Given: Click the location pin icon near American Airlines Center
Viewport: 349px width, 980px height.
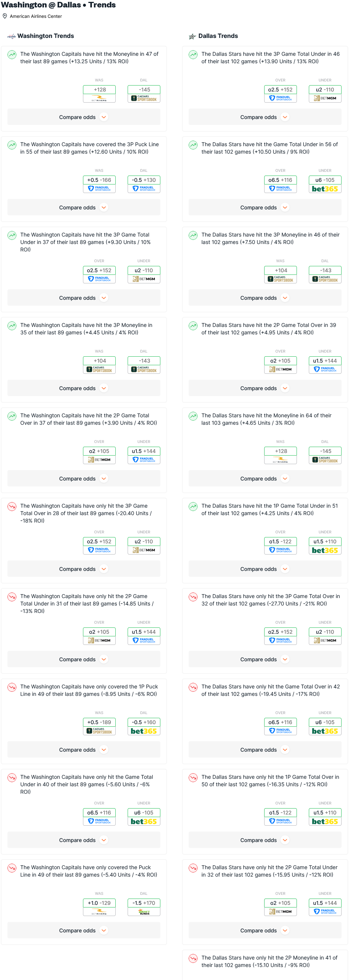Looking at the screenshot, I should click(x=5, y=16).
